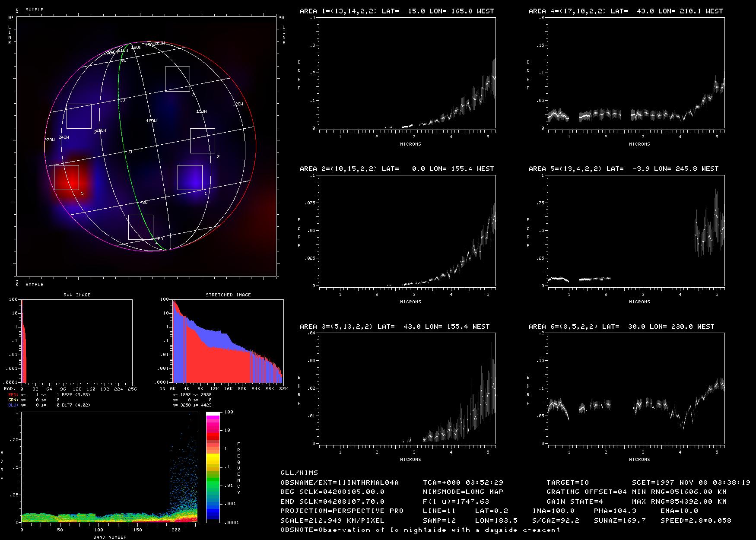Select the area 2 box on the globe
Screen dimensions: 756x540
tap(202, 140)
